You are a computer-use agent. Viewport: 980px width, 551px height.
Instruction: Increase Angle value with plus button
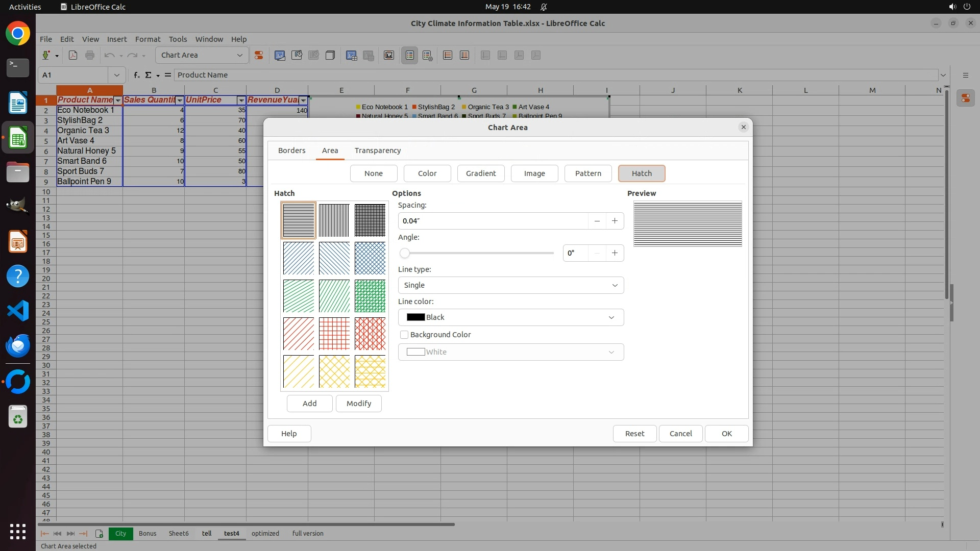click(615, 253)
